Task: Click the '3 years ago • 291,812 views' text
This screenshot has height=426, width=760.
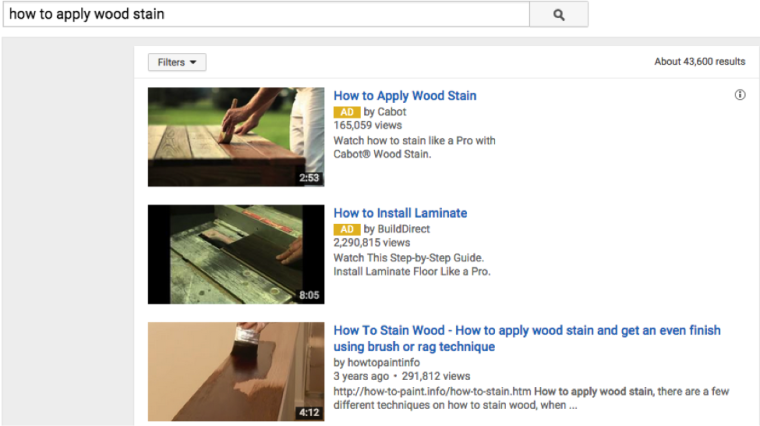Action: [x=402, y=377]
